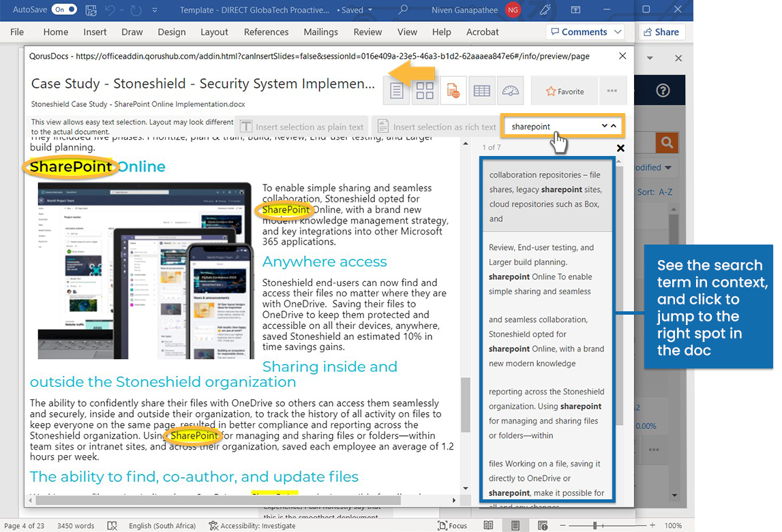Click the orange document-with-globe view icon
The width and height of the screenshot is (782, 532).
tap(453, 90)
